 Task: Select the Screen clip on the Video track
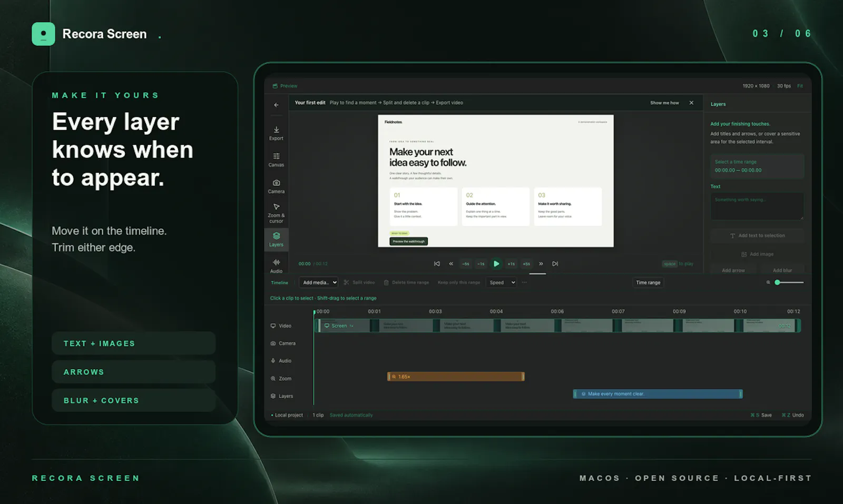pos(557,325)
